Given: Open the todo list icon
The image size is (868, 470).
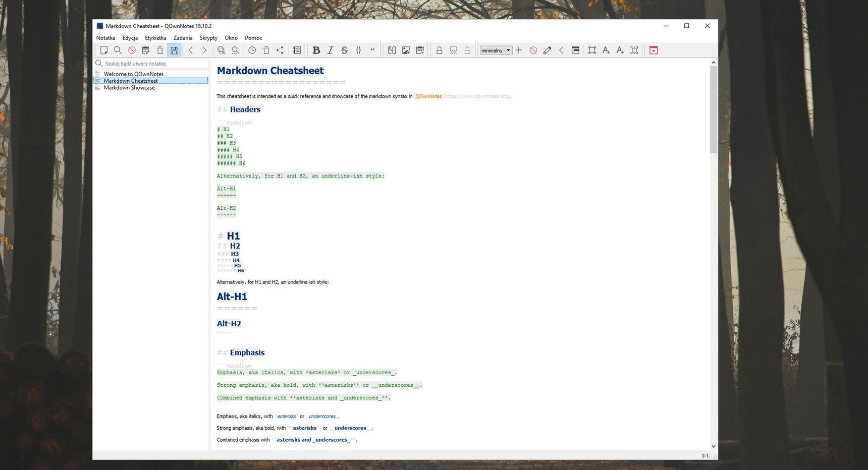Looking at the screenshot, I should tap(297, 50).
